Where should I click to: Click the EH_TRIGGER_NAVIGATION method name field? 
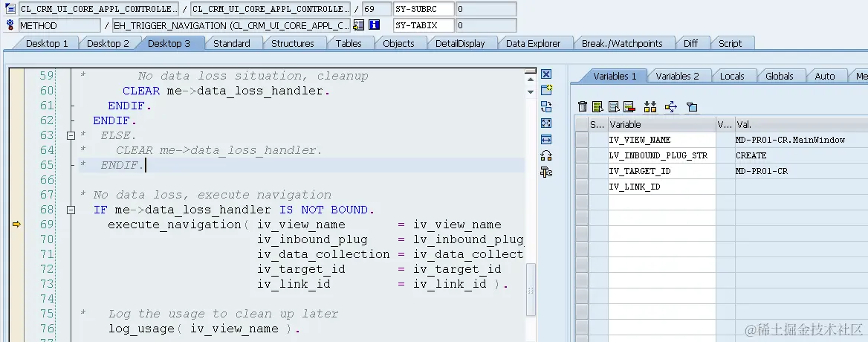coord(231,25)
